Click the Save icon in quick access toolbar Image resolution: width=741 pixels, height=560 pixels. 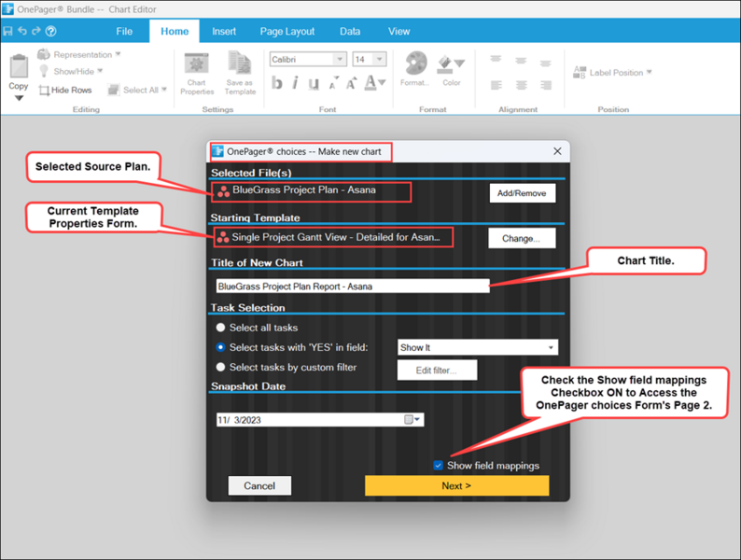[x=7, y=31]
